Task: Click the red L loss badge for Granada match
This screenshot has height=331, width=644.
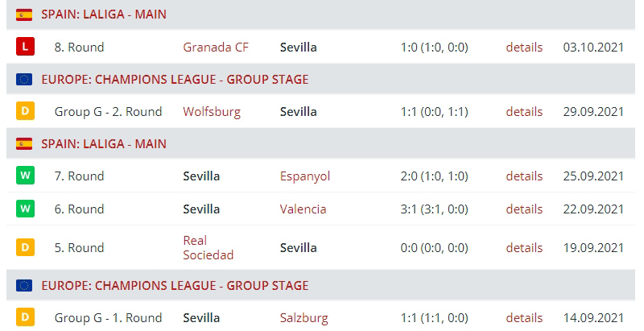Action: pyautogui.click(x=25, y=47)
